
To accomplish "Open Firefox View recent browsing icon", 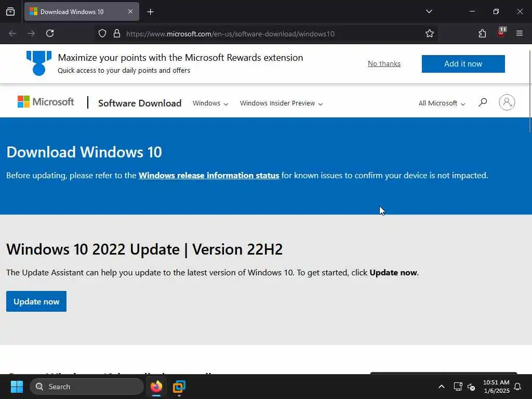I will (x=10, y=11).
